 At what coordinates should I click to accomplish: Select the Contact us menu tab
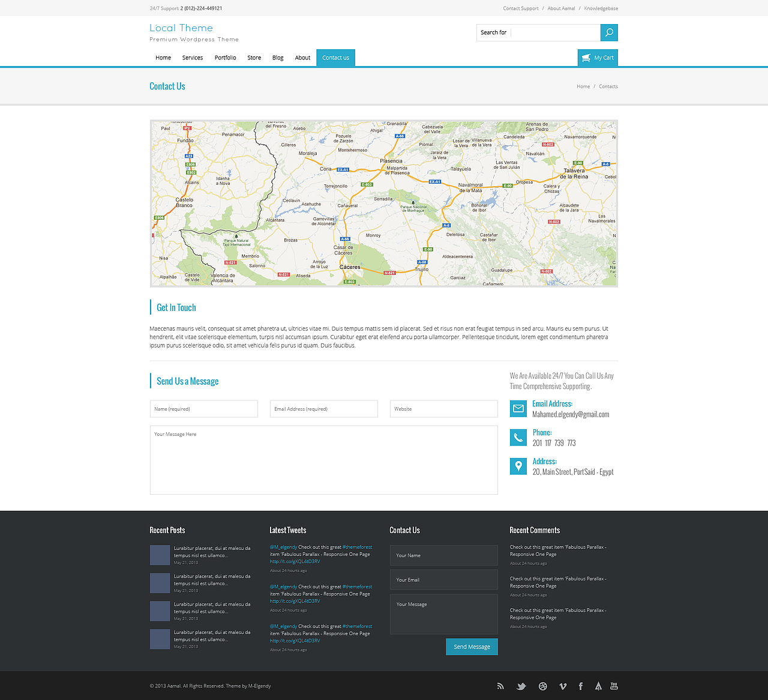click(336, 58)
